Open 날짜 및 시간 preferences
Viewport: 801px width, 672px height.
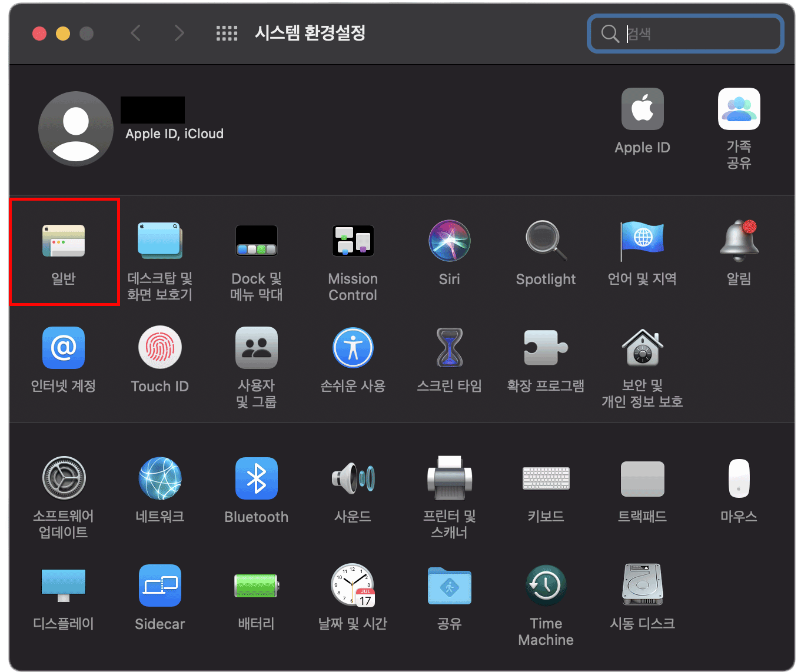point(353,585)
